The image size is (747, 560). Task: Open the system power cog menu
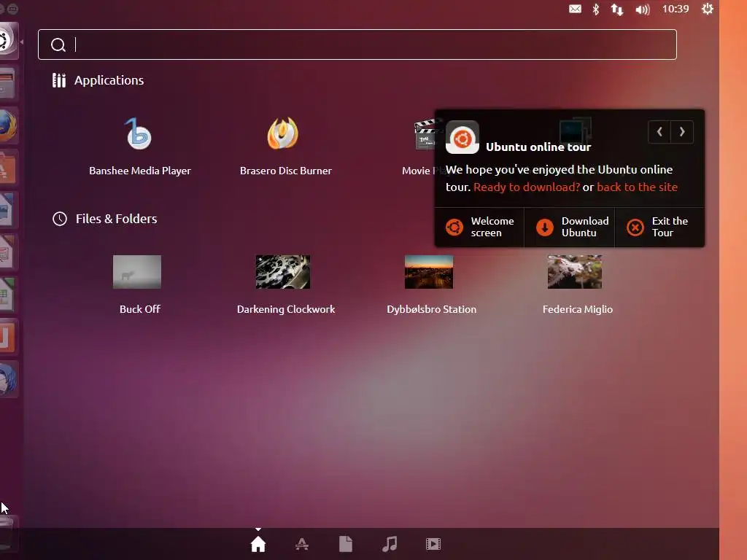click(708, 9)
